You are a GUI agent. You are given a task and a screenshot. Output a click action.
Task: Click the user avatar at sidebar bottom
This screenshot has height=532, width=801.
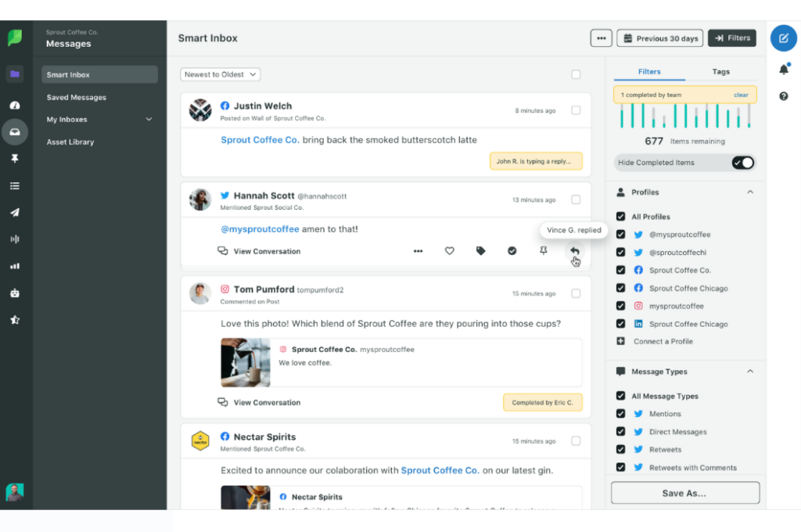click(15, 492)
